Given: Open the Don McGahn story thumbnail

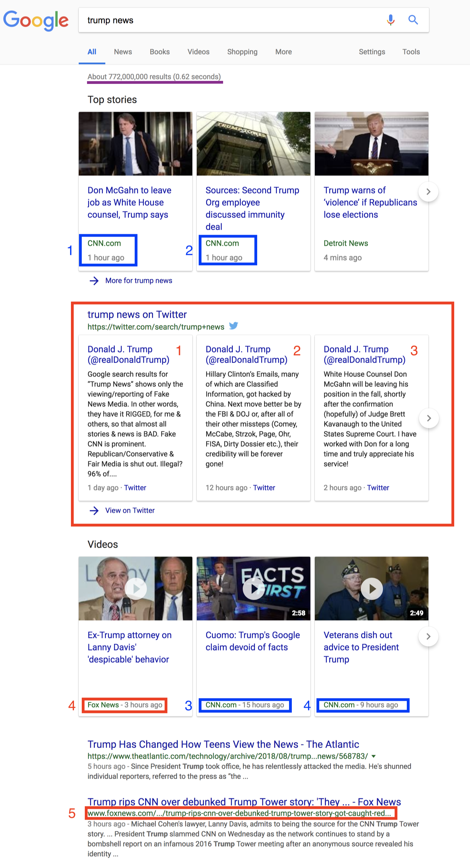Looking at the screenshot, I should coord(136,144).
